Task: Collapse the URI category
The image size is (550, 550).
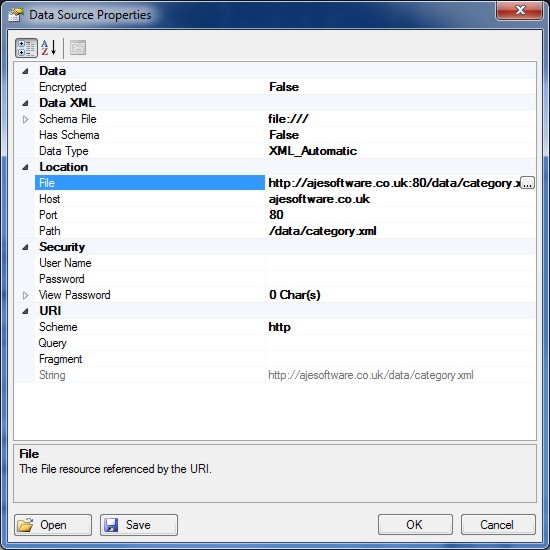Action: [25, 311]
